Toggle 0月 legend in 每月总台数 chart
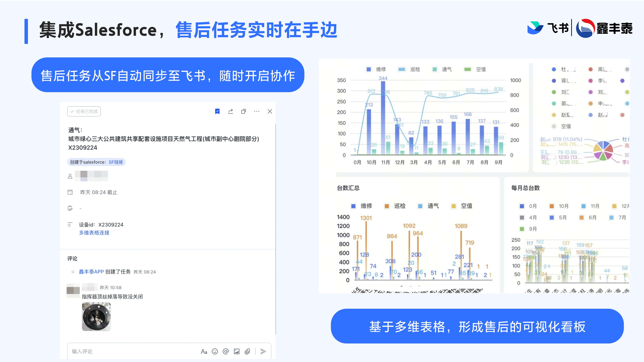This screenshot has width=644, height=362. pyautogui.click(x=528, y=206)
